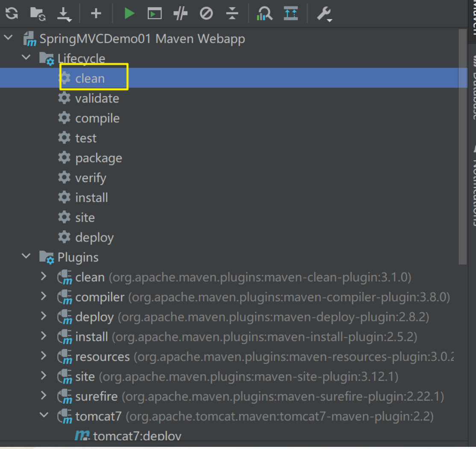This screenshot has height=449, width=476.
Task: Expand the compiler plugin node
Action: (x=44, y=296)
